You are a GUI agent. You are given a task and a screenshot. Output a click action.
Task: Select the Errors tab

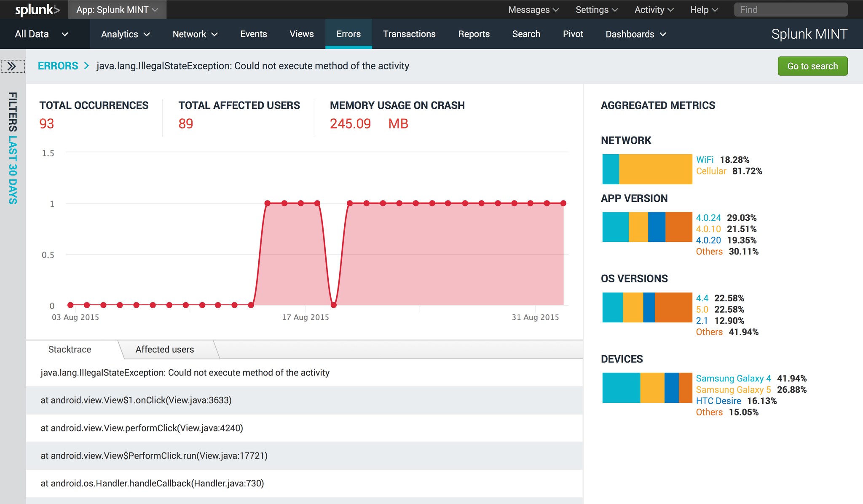click(x=348, y=34)
